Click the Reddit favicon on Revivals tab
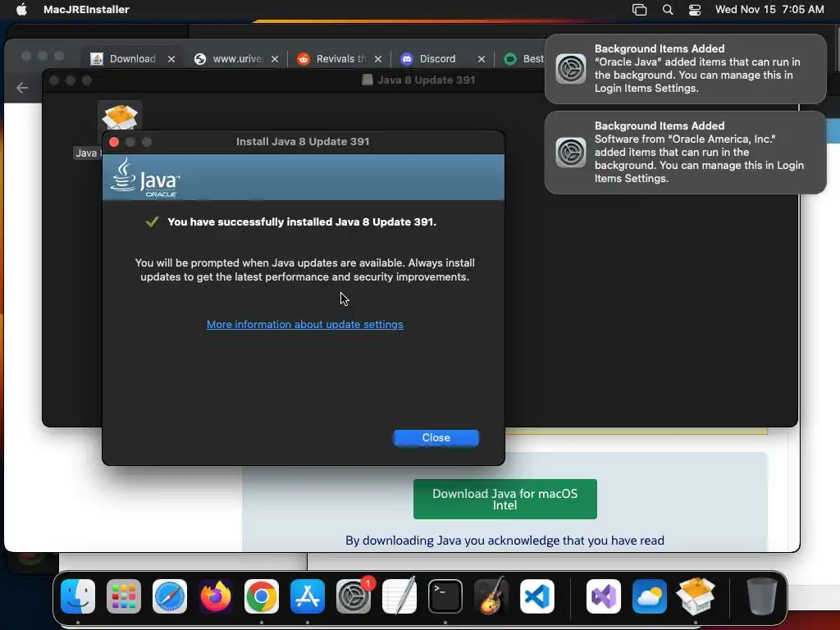The width and height of the screenshot is (840, 630). (304, 59)
